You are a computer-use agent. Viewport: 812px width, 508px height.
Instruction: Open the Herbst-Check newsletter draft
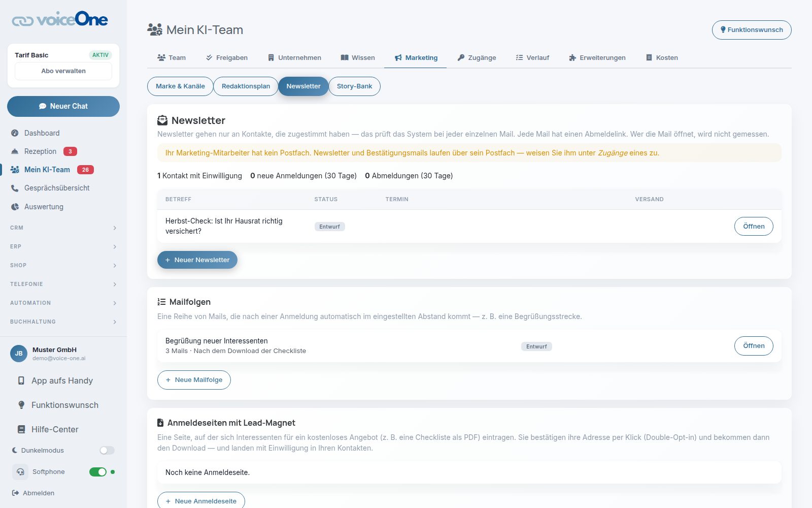[754, 226]
